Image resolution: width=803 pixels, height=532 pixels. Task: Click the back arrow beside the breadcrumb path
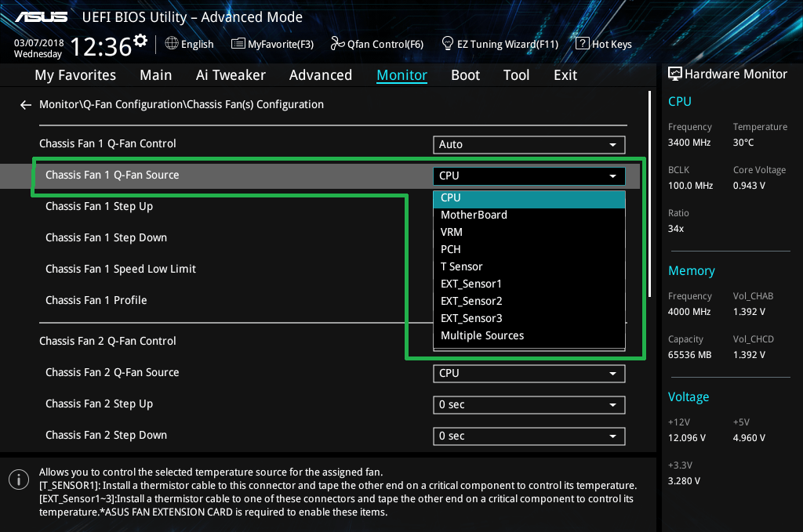26,105
